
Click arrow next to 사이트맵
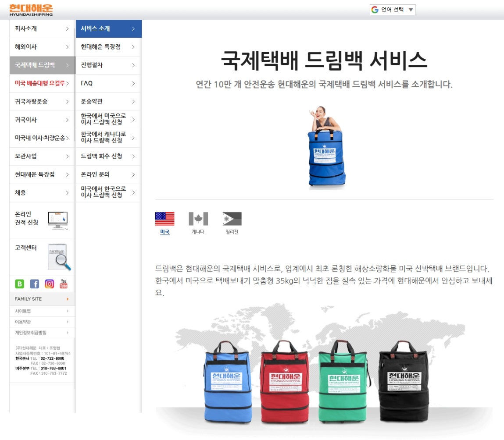pos(68,311)
